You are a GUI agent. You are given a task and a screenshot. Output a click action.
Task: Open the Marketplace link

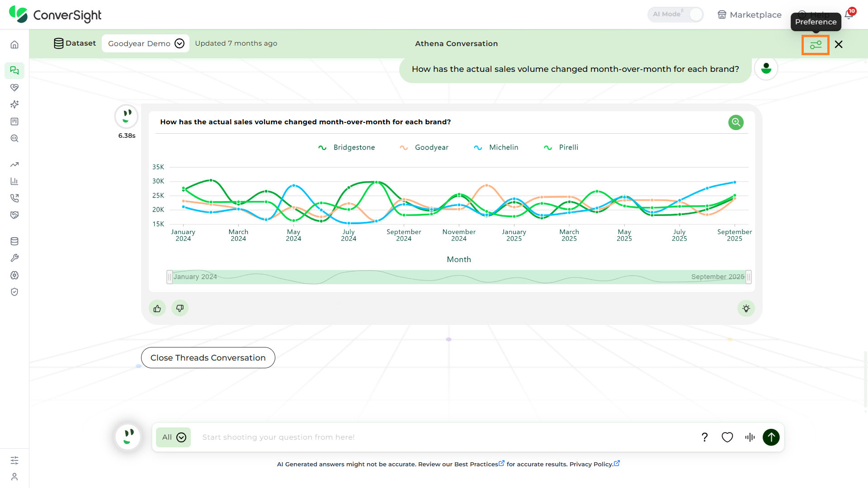(750, 14)
